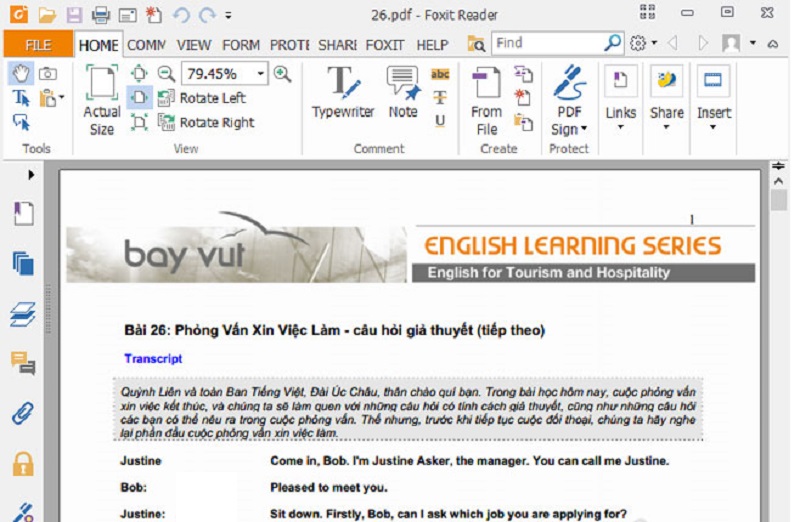Select the abc Highlight tool
The height and width of the screenshot is (522, 800).
[440, 74]
